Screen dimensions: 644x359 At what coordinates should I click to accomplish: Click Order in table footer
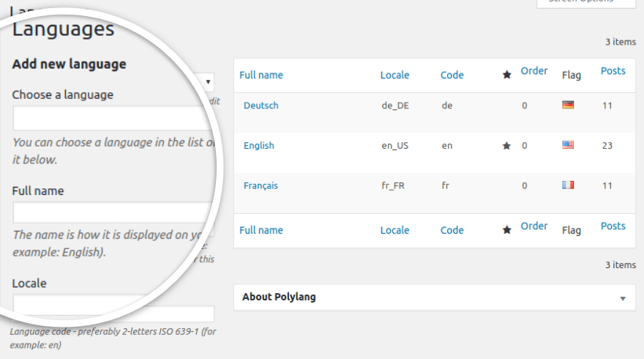(x=534, y=226)
